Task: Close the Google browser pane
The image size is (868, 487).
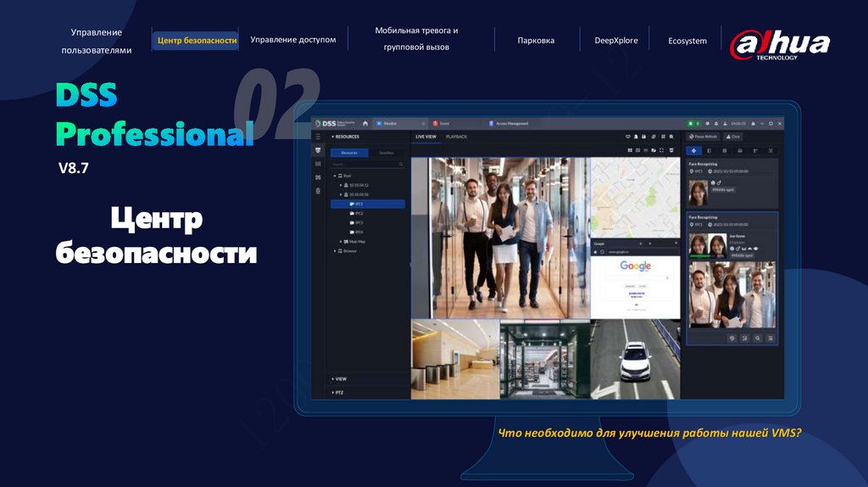Action: 676,243
